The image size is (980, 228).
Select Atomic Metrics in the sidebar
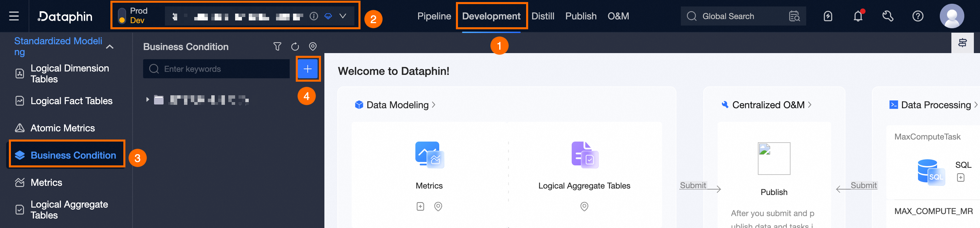point(62,128)
